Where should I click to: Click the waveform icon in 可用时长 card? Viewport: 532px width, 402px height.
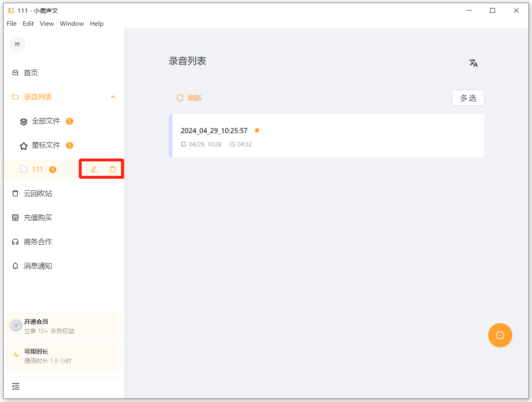tap(16, 355)
